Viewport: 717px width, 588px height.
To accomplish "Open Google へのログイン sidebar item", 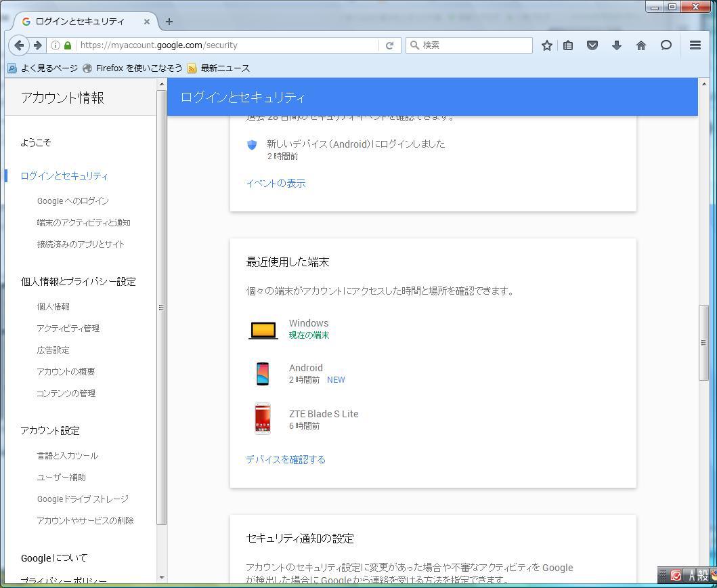I will [x=72, y=201].
